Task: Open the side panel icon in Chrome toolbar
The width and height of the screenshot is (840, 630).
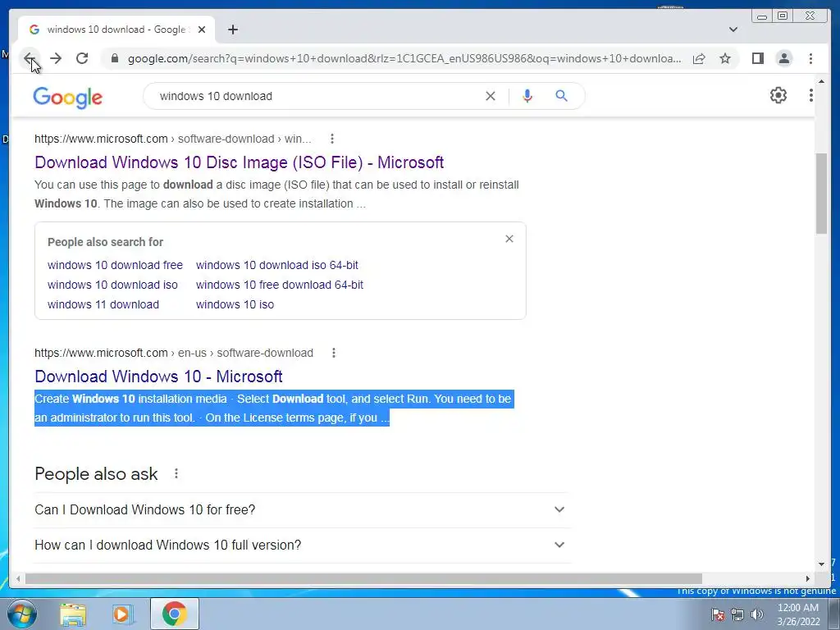Action: [757, 58]
